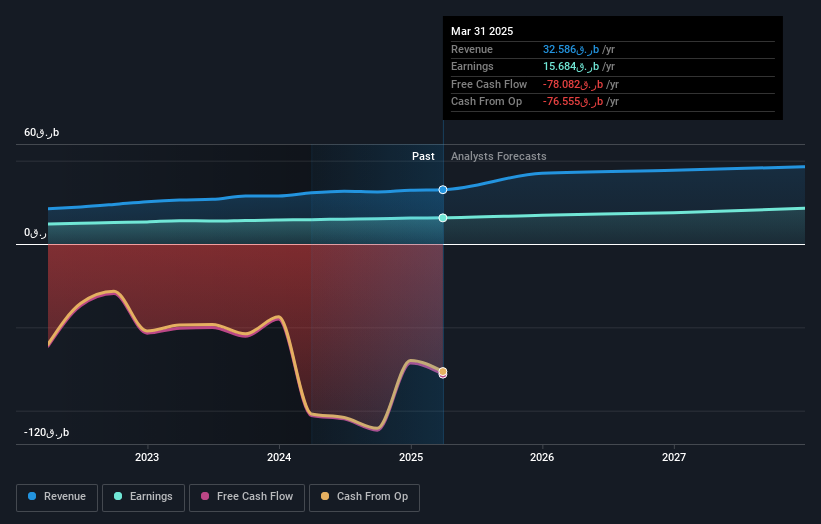Toggle the Earnings legend button
The image size is (821, 524).
143,497
